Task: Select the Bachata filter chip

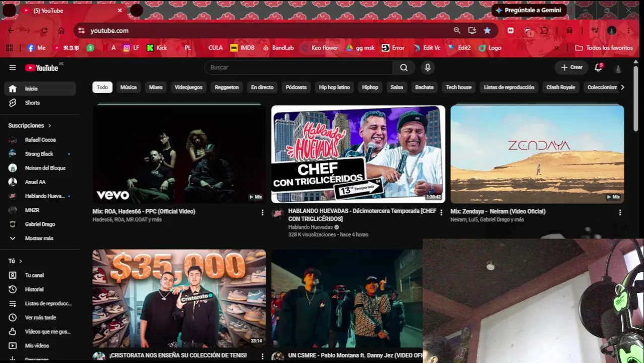Action: (424, 87)
